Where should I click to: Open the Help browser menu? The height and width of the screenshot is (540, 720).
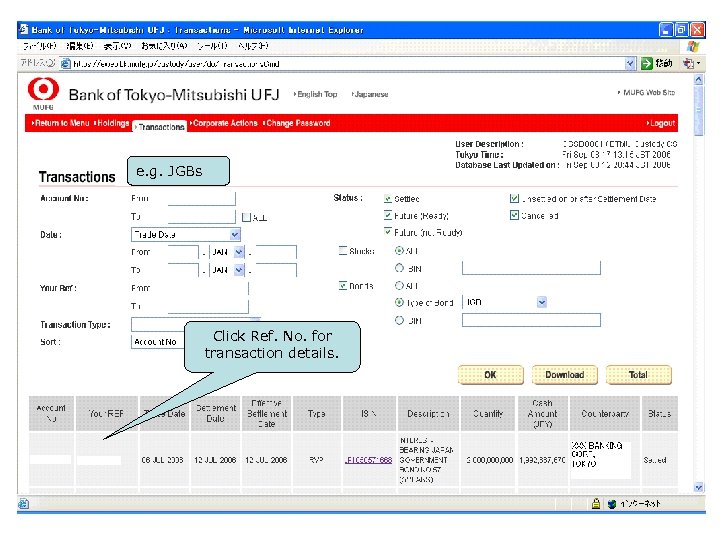tap(253, 46)
